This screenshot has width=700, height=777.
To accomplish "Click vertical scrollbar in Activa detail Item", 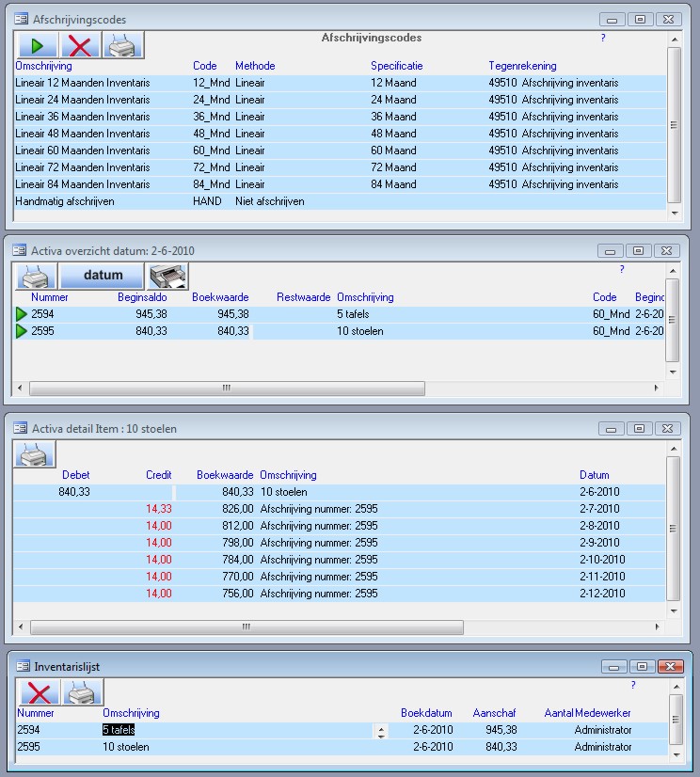I will coord(673,529).
